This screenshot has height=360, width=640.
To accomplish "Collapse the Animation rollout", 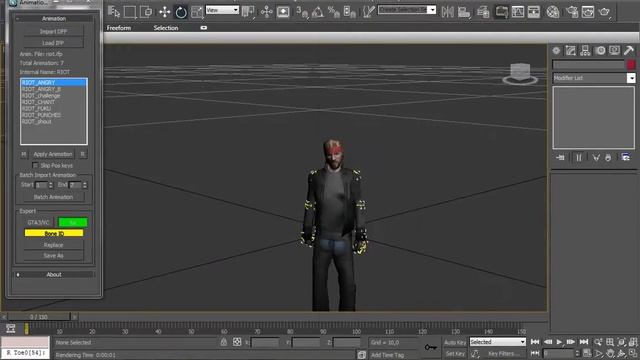I will tap(54, 18).
